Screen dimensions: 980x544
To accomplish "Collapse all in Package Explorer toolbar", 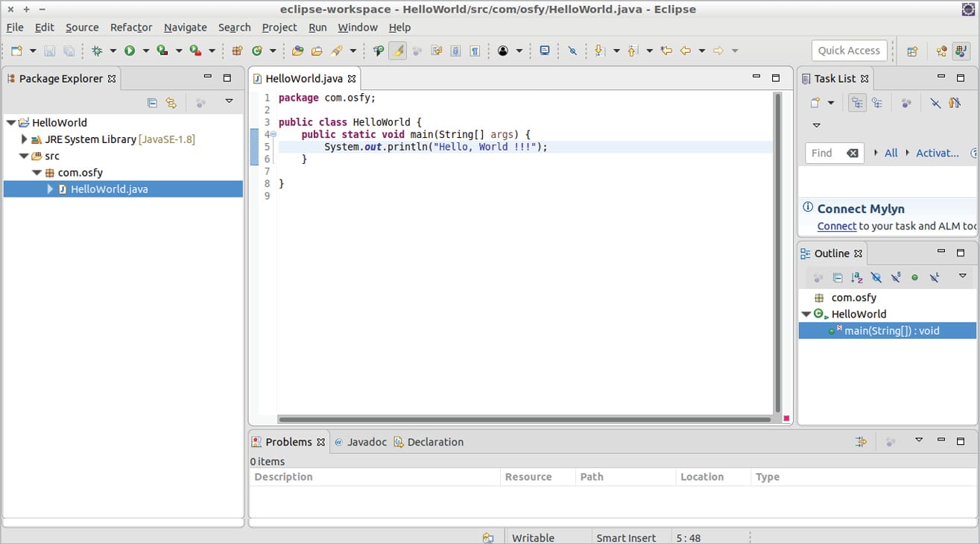I will 152,103.
